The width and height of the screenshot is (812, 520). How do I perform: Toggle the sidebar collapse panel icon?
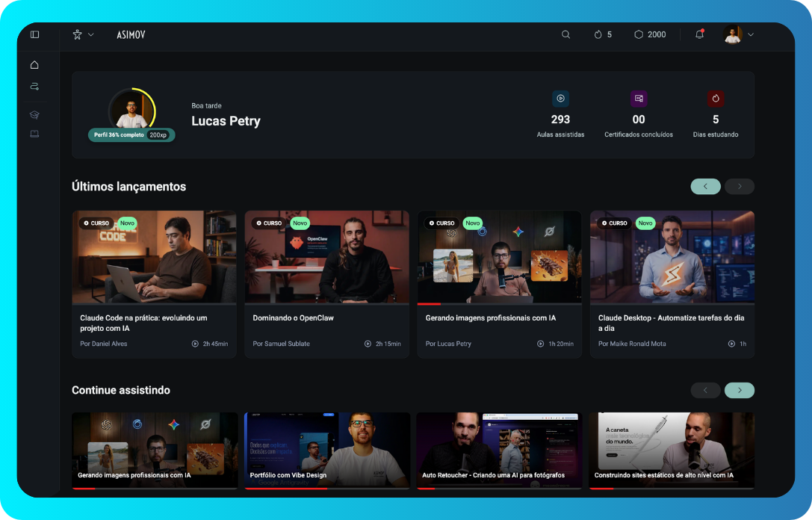(x=34, y=34)
